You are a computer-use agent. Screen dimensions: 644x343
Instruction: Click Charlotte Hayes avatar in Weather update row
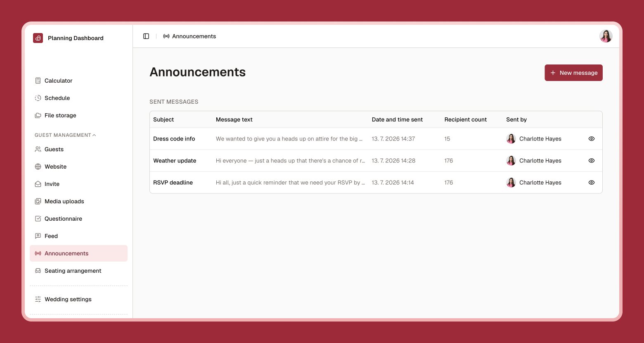click(x=511, y=161)
